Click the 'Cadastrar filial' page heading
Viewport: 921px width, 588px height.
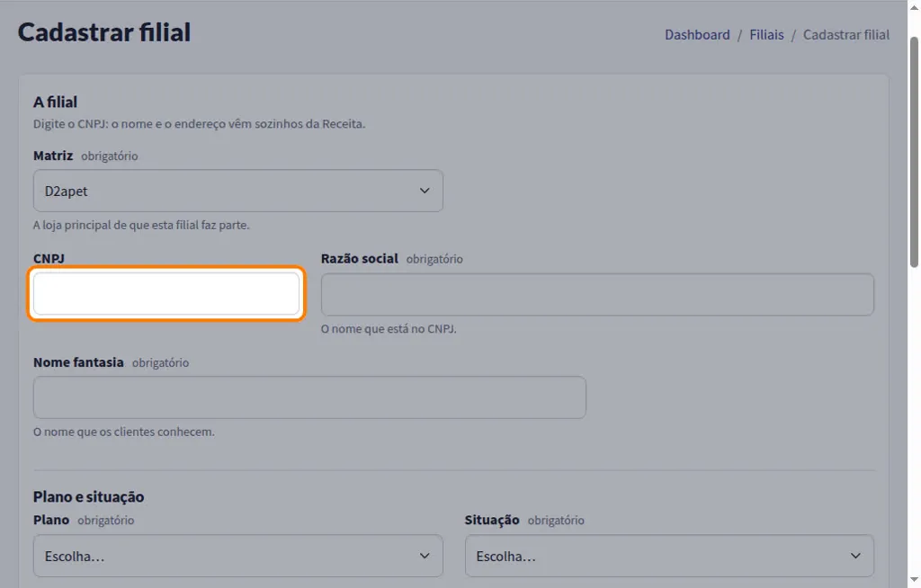click(x=104, y=32)
